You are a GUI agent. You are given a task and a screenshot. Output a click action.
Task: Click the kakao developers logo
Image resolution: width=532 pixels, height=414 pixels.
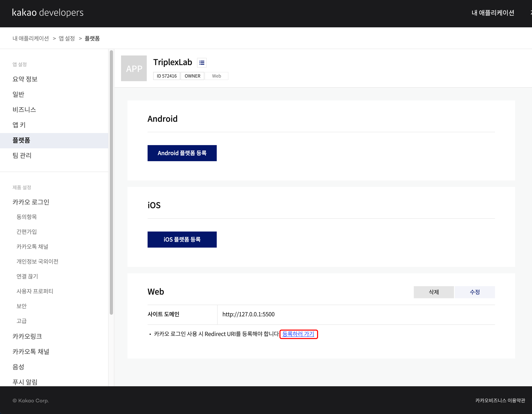point(48,13)
